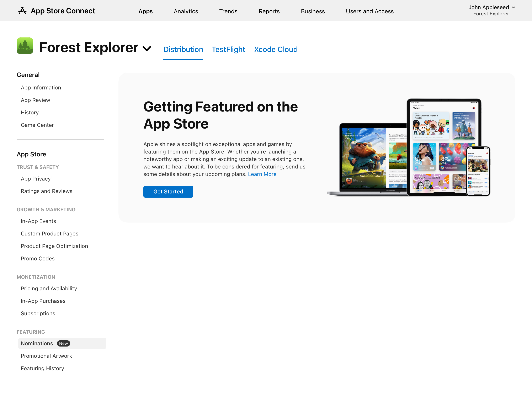The image size is (532, 416).
Task: Select In-App Purchases under Monetization
Action: click(x=43, y=301)
